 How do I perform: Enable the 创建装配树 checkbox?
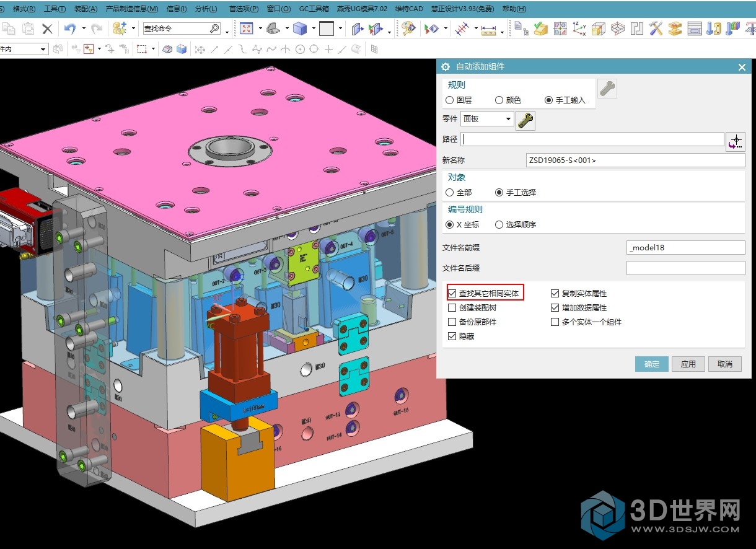tap(452, 307)
